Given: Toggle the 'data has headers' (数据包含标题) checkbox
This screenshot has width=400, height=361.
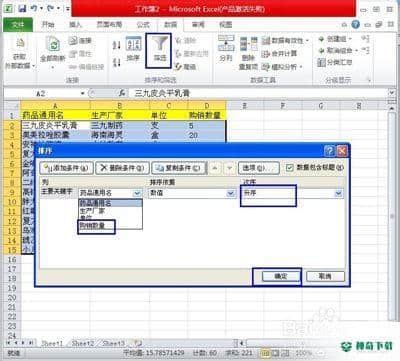Looking at the screenshot, I should pyautogui.click(x=290, y=168).
